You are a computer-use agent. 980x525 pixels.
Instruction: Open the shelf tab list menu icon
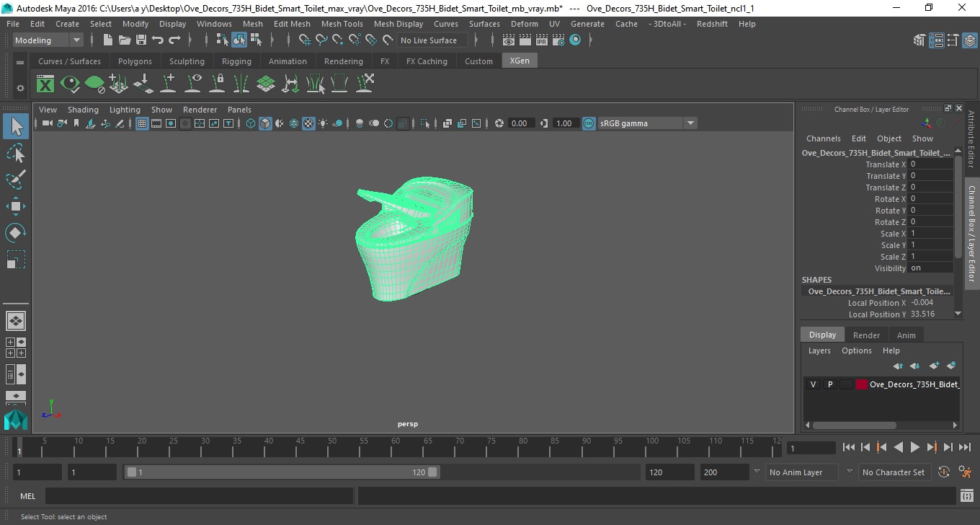pyautogui.click(x=20, y=62)
